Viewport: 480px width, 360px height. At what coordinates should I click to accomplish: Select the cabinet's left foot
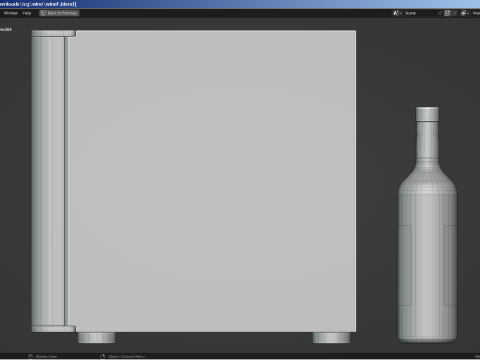point(97,337)
